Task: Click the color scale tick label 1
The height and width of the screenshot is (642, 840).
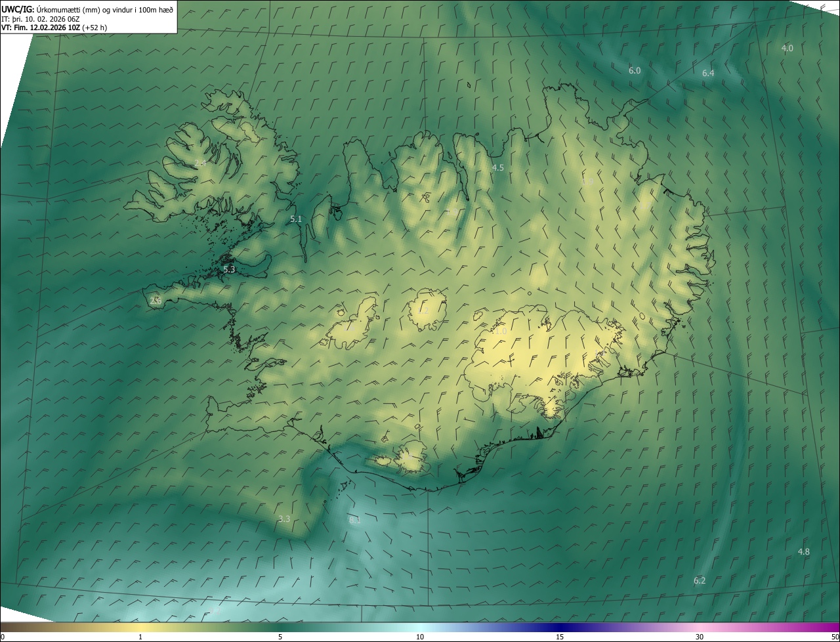Action: (140, 637)
